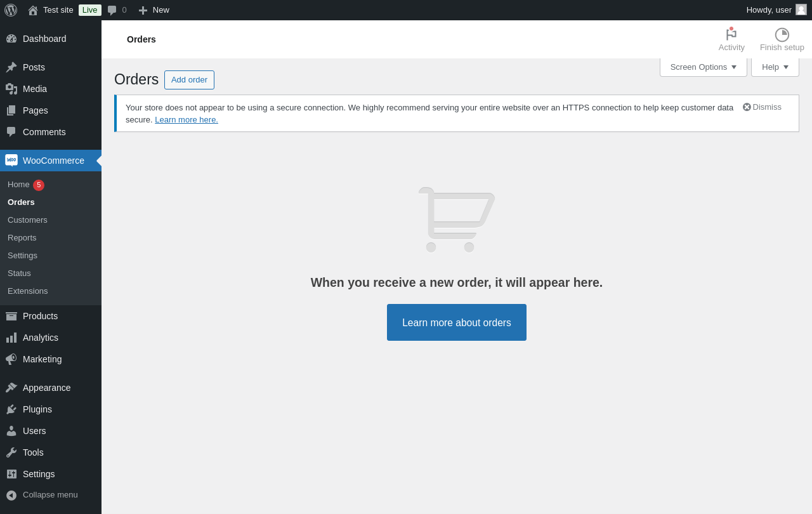812x514 pixels.
Task: Click the Collapse menu arrow icon
Action: [11, 495]
